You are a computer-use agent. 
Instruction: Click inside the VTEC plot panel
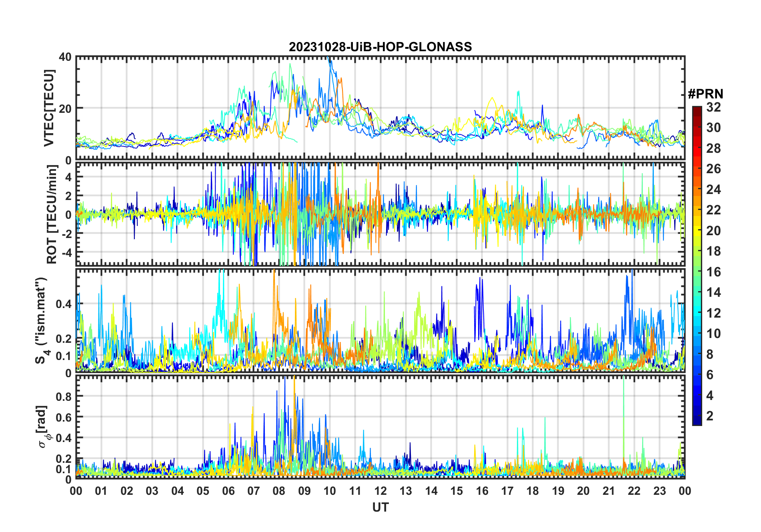click(380, 108)
